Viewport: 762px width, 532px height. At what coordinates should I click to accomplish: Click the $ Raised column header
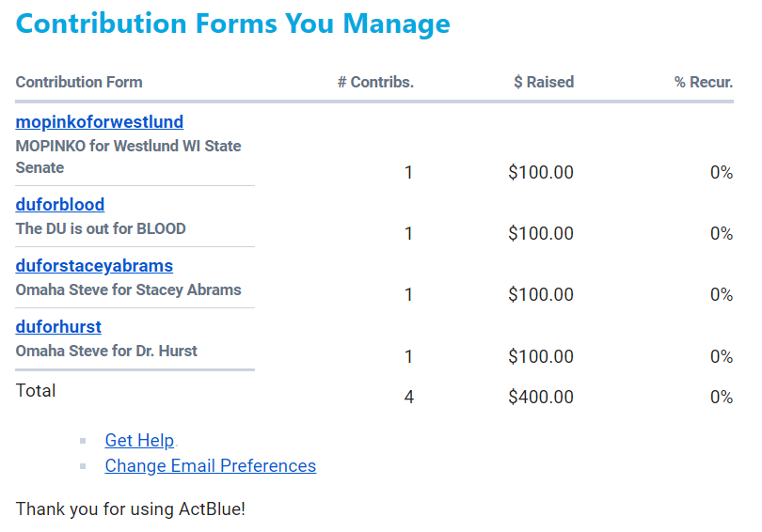(x=544, y=83)
